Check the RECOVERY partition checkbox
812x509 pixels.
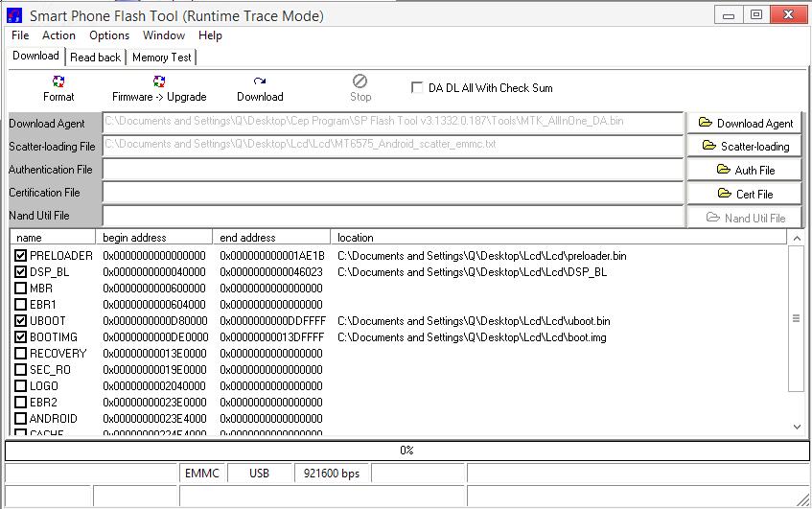coord(21,354)
